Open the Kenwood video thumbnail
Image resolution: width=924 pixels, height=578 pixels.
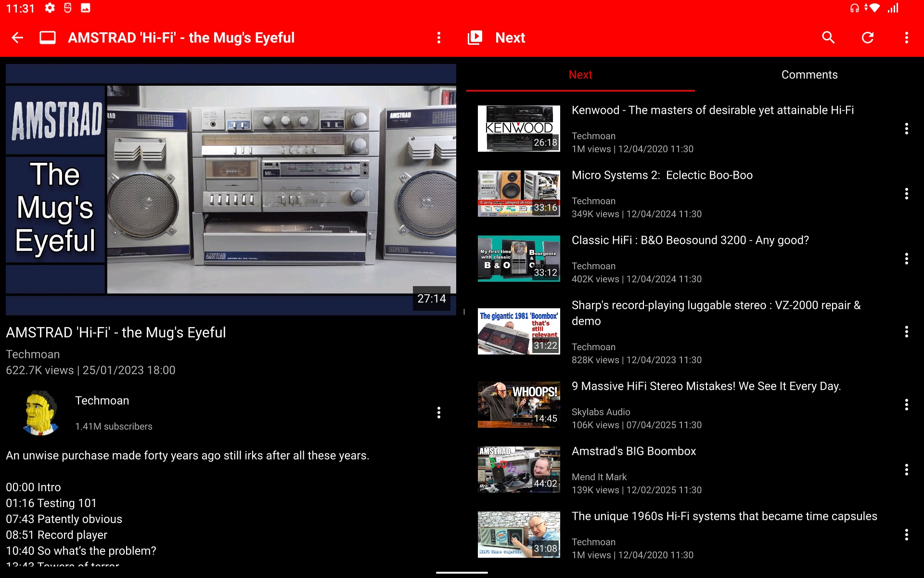(x=519, y=129)
